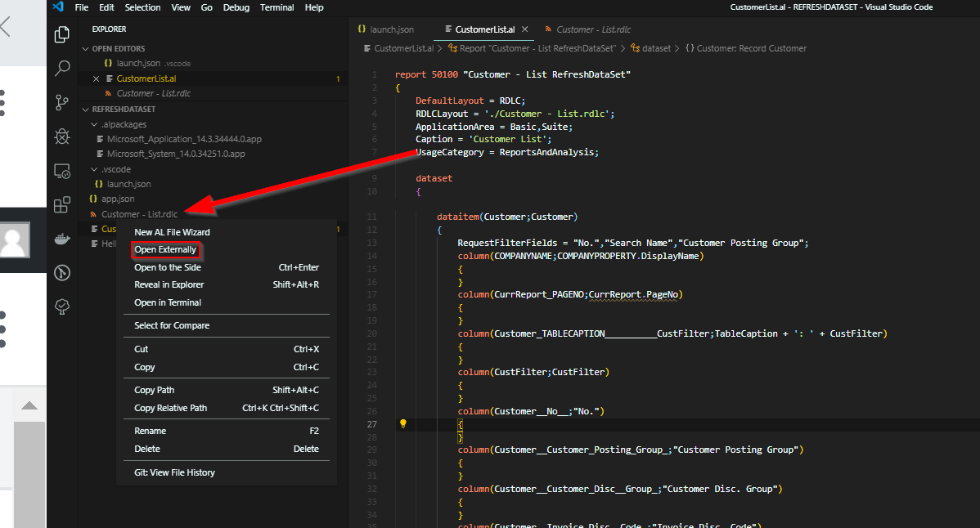Choose Open Externally from context menu

coord(165,249)
